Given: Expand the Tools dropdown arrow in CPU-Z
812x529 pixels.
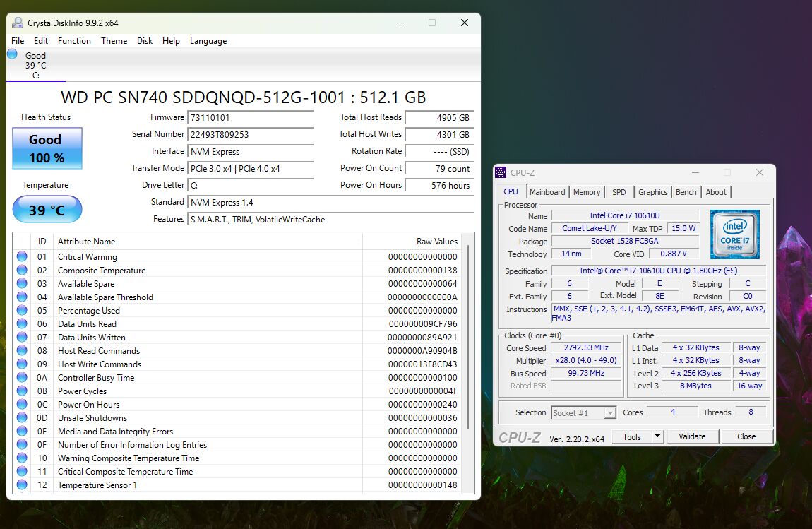Looking at the screenshot, I should tap(657, 436).
